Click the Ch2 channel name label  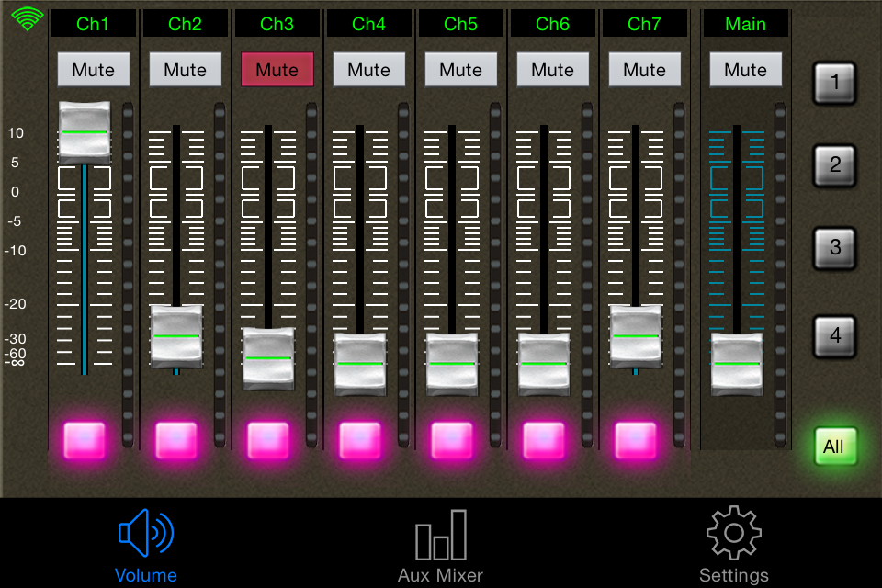click(185, 24)
